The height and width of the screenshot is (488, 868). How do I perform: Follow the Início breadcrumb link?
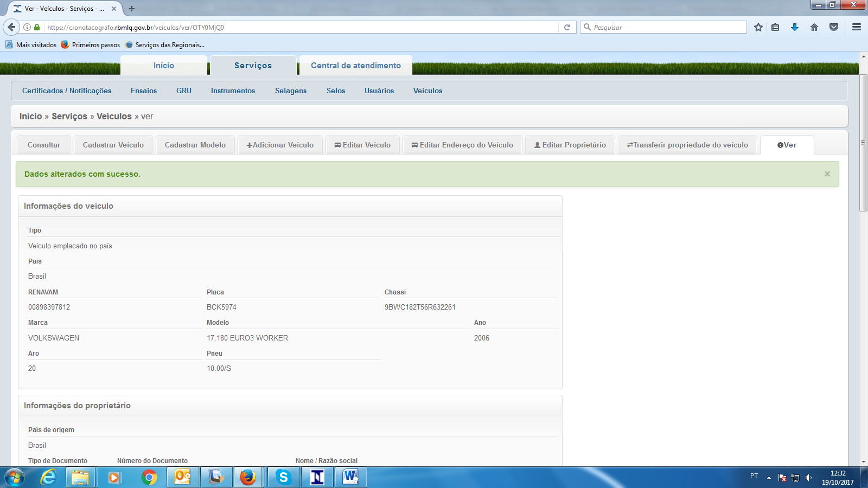(31, 116)
